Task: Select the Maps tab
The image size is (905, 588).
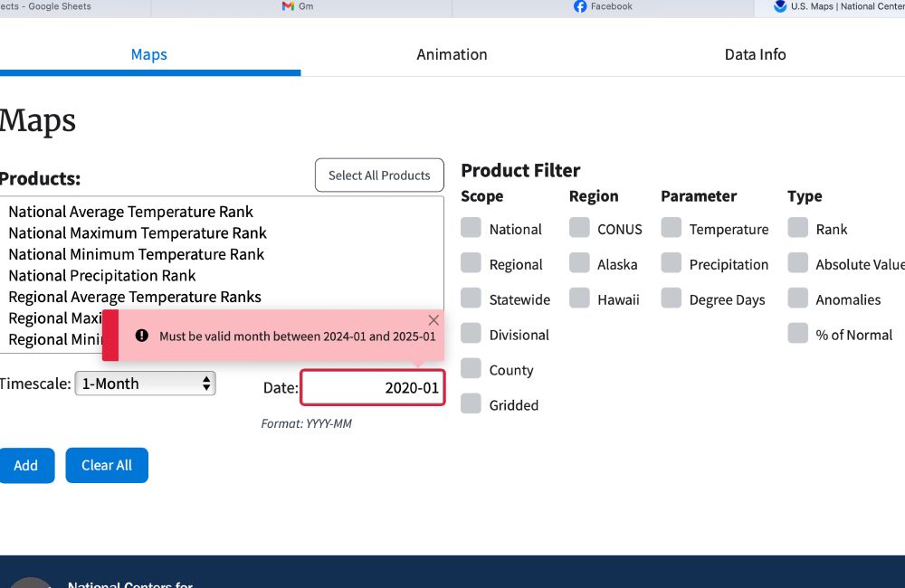Action: (x=149, y=54)
